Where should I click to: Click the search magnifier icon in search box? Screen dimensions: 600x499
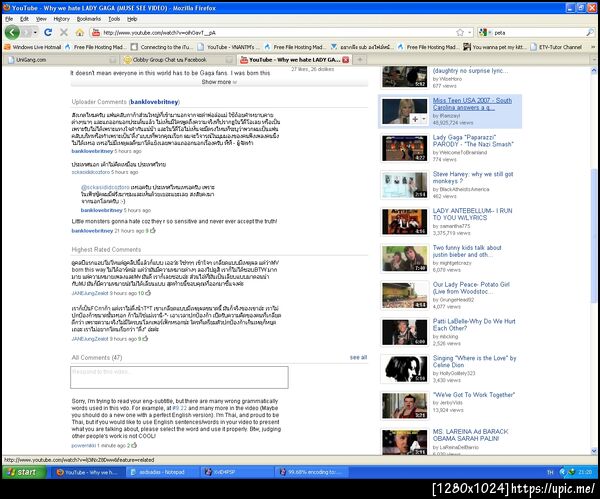click(590, 33)
